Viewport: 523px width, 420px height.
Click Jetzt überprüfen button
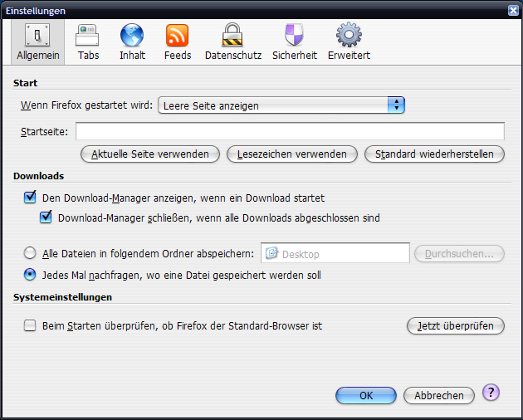point(455,325)
